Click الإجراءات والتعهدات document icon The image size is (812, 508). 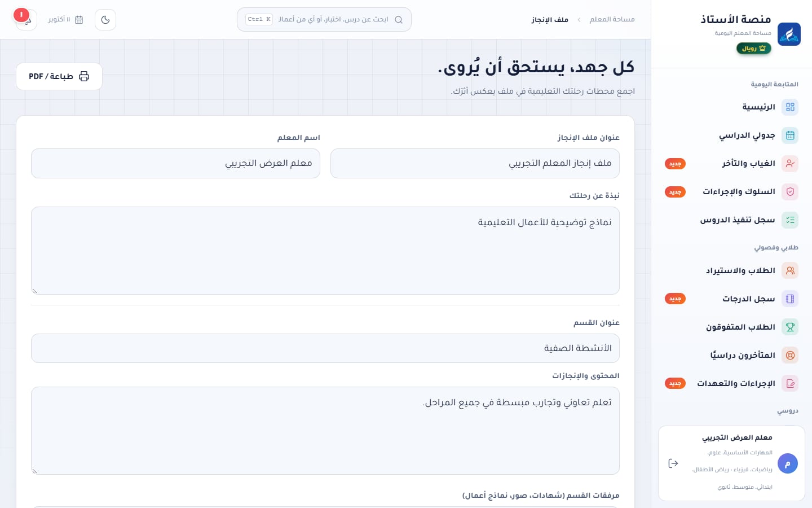(790, 384)
